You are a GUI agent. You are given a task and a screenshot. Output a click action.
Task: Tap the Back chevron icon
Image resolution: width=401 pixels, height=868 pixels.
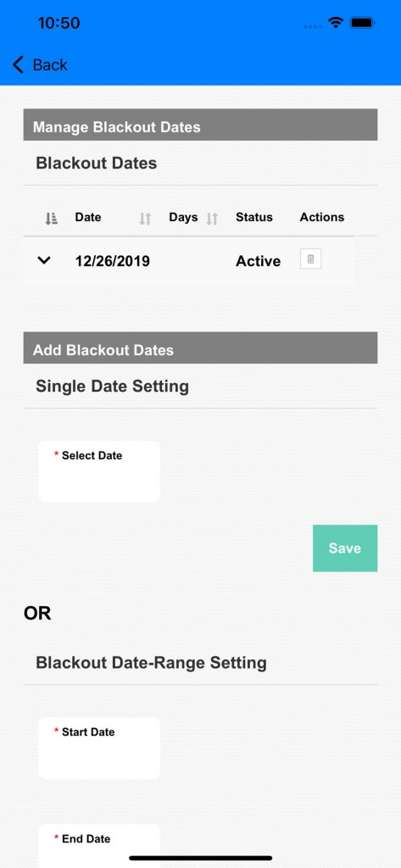19,64
